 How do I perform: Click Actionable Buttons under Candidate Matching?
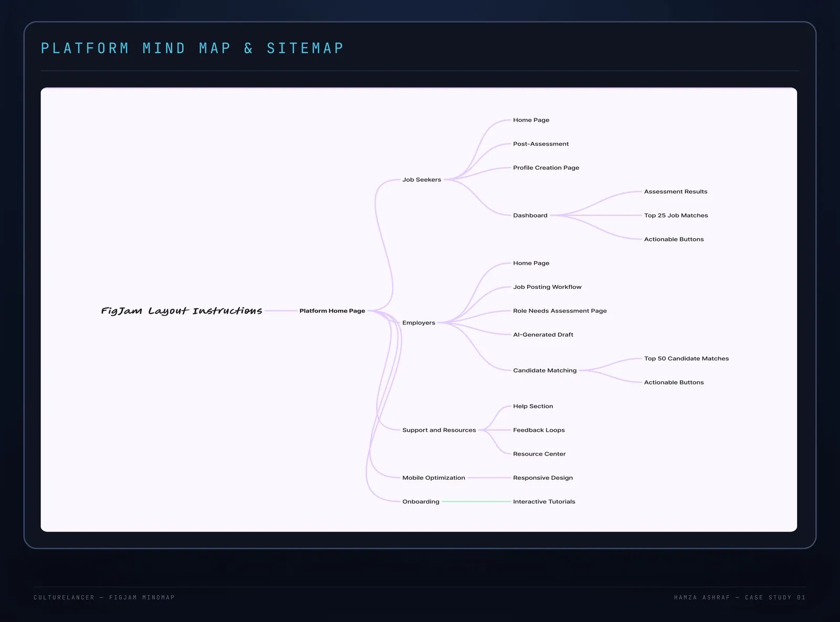click(674, 382)
